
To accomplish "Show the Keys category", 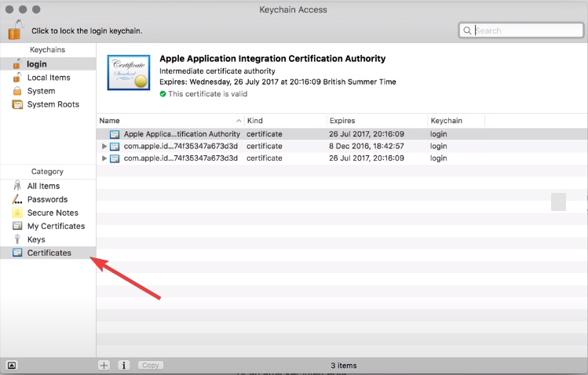I will (48, 240).
